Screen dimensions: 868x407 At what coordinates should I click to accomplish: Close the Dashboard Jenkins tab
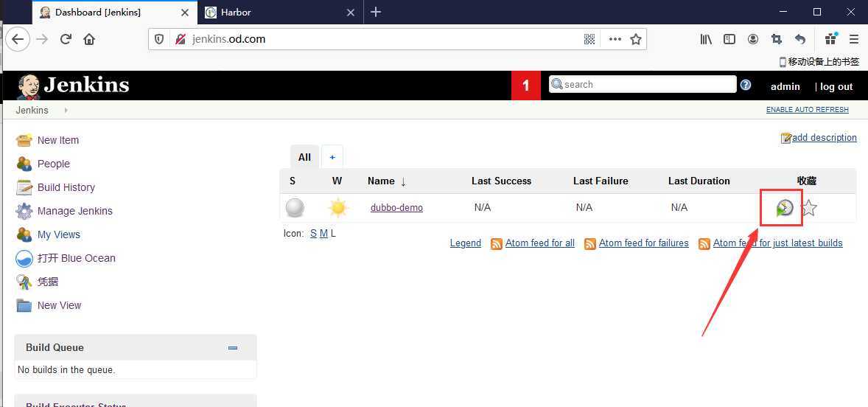click(185, 13)
